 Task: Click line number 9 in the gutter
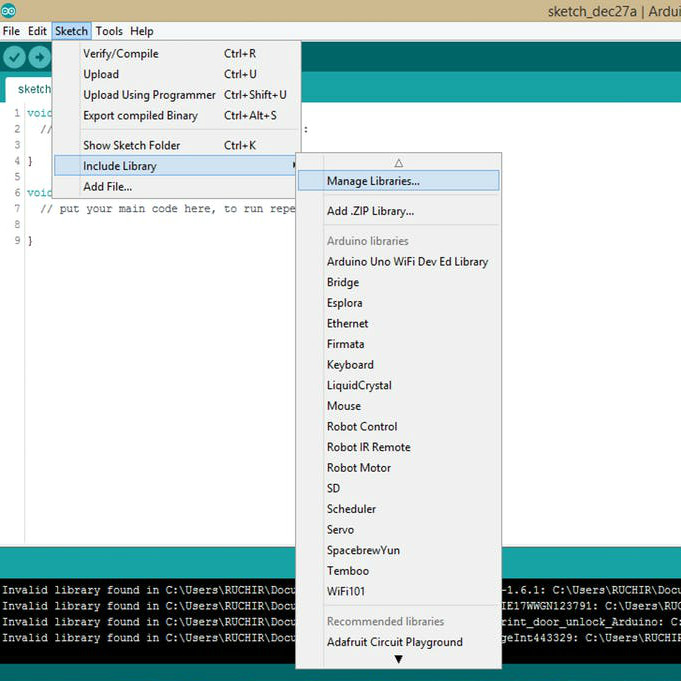(x=17, y=240)
